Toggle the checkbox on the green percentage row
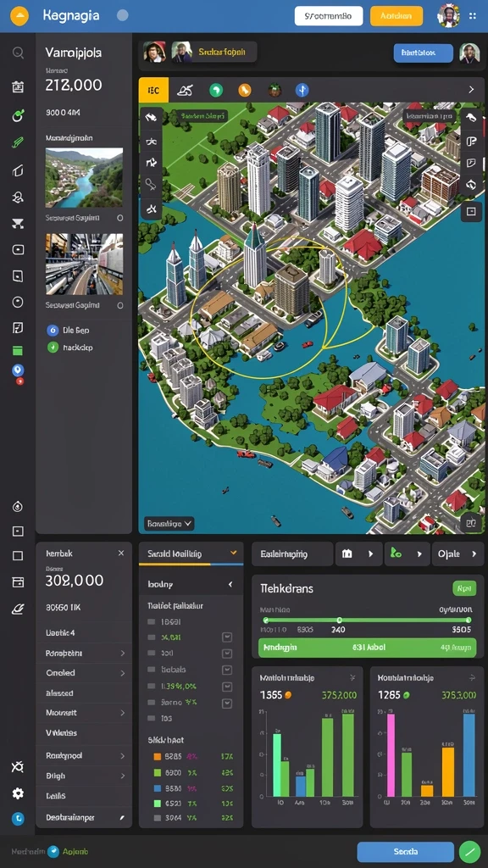The width and height of the screenshot is (488, 868). pyautogui.click(x=226, y=637)
